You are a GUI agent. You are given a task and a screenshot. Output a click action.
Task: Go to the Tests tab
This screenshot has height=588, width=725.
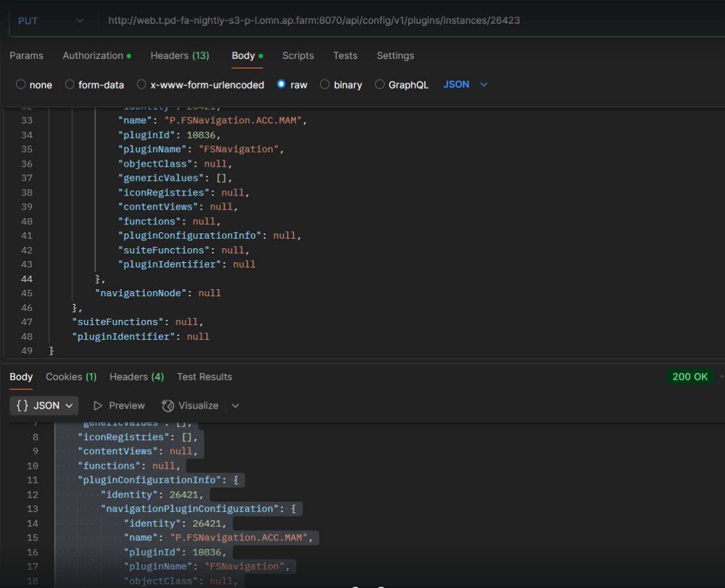pos(345,56)
